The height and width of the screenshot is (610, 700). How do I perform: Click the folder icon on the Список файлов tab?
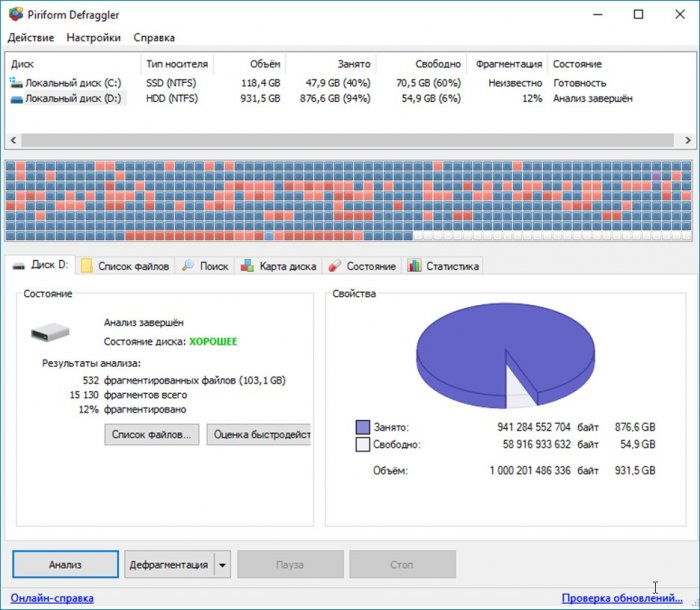coord(86,266)
